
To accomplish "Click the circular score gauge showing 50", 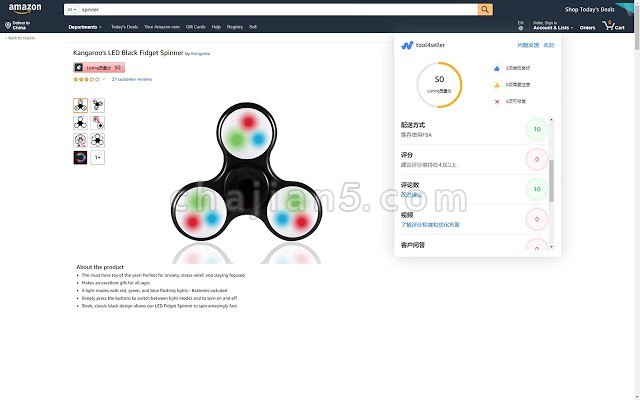I will coord(439,85).
